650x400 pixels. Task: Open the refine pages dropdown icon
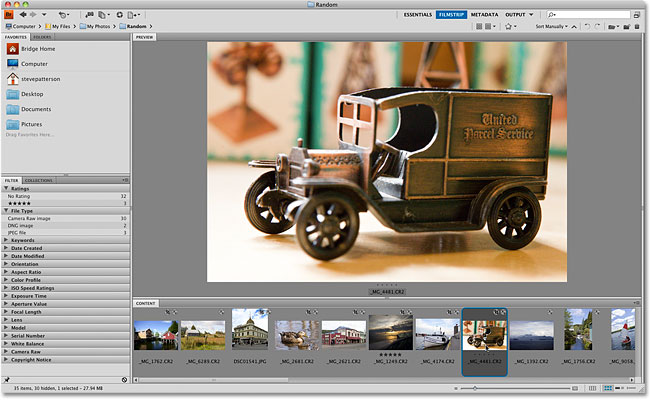point(104,15)
